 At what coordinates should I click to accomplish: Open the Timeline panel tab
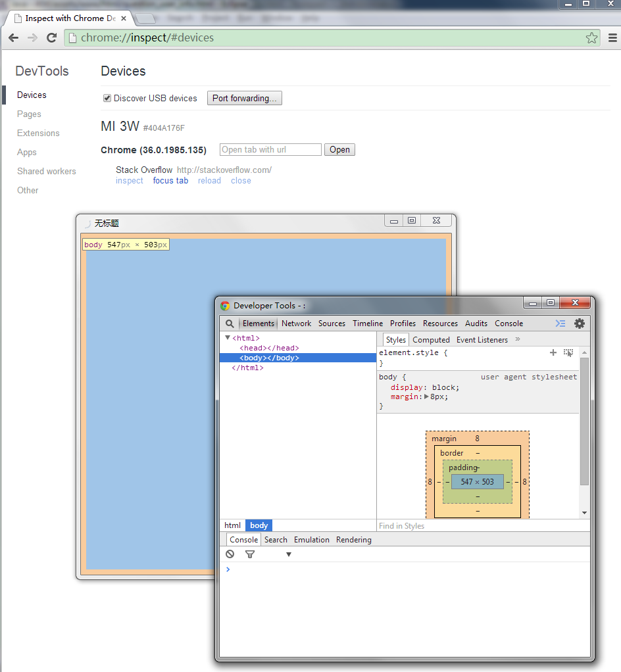(368, 324)
